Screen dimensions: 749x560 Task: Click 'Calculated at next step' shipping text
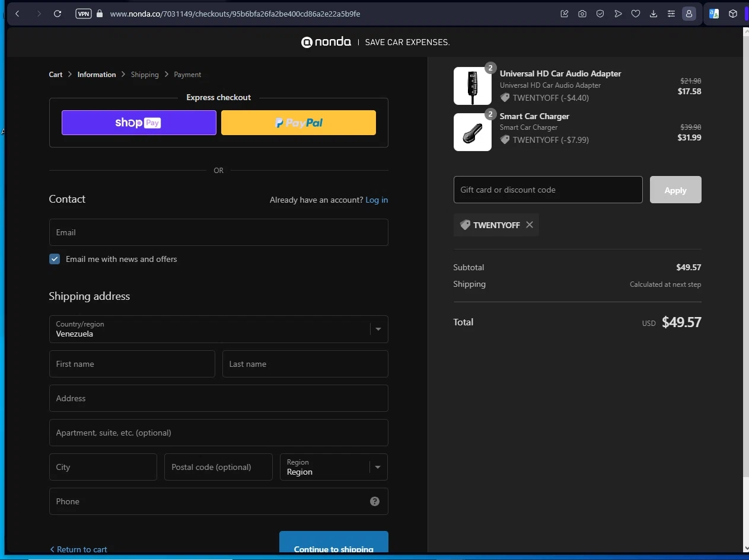pyautogui.click(x=665, y=284)
